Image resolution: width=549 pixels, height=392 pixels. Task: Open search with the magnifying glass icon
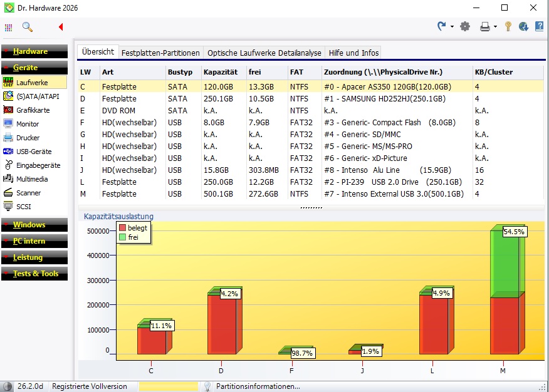(x=28, y=27)
